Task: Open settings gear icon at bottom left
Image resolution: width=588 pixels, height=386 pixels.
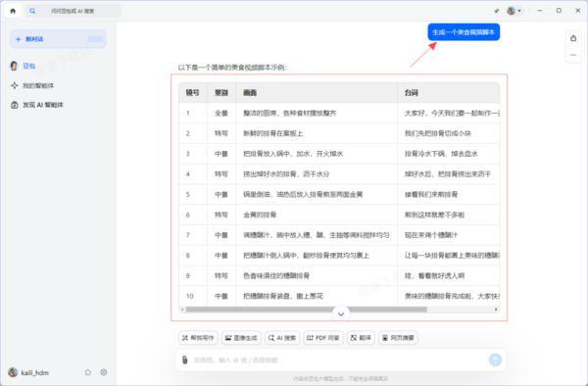Action: tap(104, 372)
